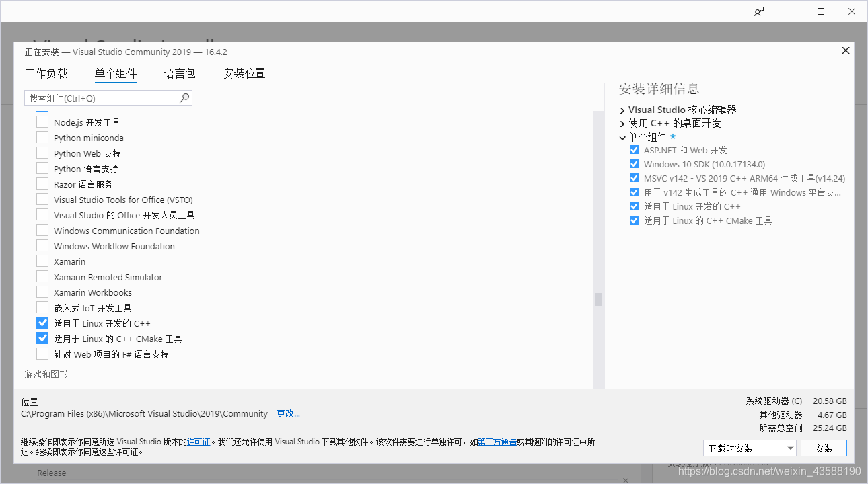Enable Razor 语言服务 checkbox

pyautogui.click(x=42, y=184)
